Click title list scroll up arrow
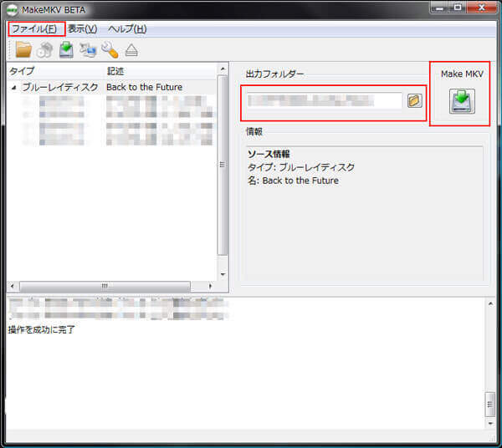This screenshot has height=448, width=502. [x=223, y=69]
